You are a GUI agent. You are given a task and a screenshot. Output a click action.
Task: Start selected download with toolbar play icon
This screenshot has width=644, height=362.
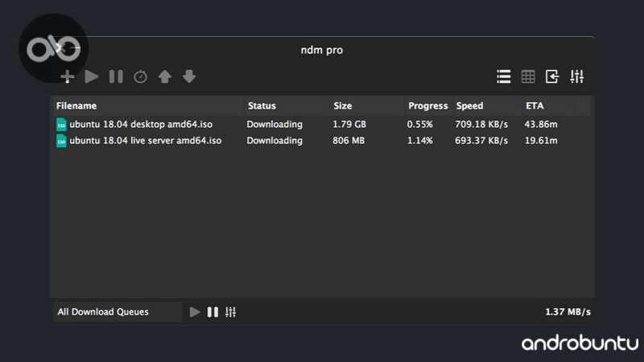coord(91,76)
